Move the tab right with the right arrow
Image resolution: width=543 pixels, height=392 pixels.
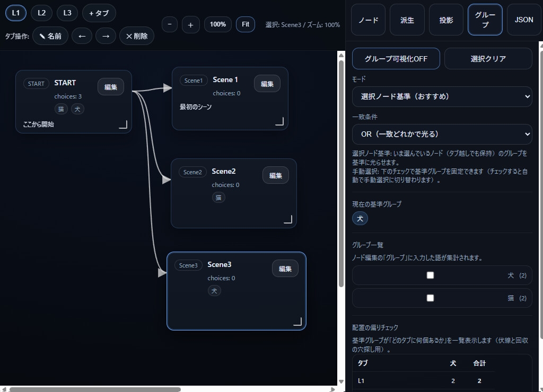106,36
